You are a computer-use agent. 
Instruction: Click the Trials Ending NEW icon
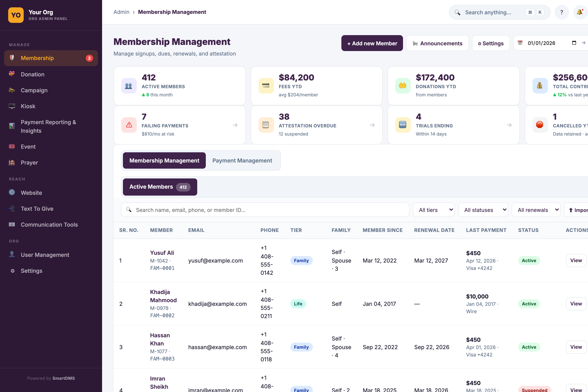[403, 125]
